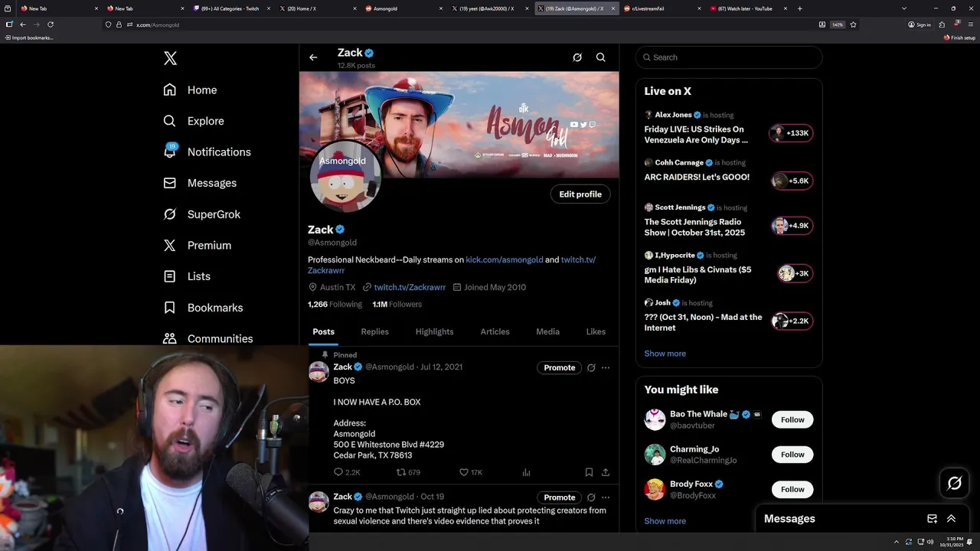Switch to the Media tab
The image size is (980, 551).
[x=547, y=332]
